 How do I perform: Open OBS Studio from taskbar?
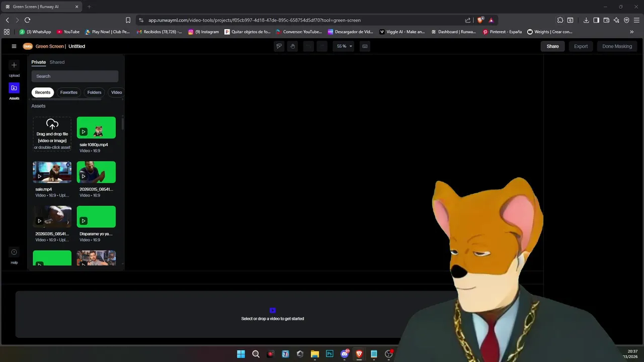coord(389,354)
